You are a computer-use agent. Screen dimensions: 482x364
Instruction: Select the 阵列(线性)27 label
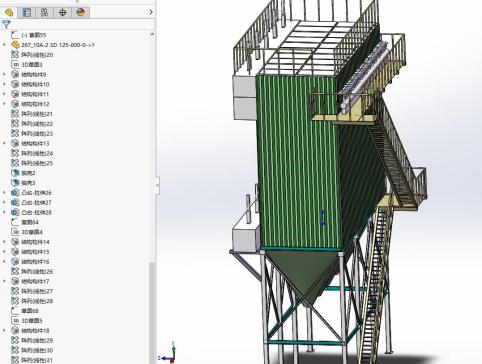coord(37,291)
